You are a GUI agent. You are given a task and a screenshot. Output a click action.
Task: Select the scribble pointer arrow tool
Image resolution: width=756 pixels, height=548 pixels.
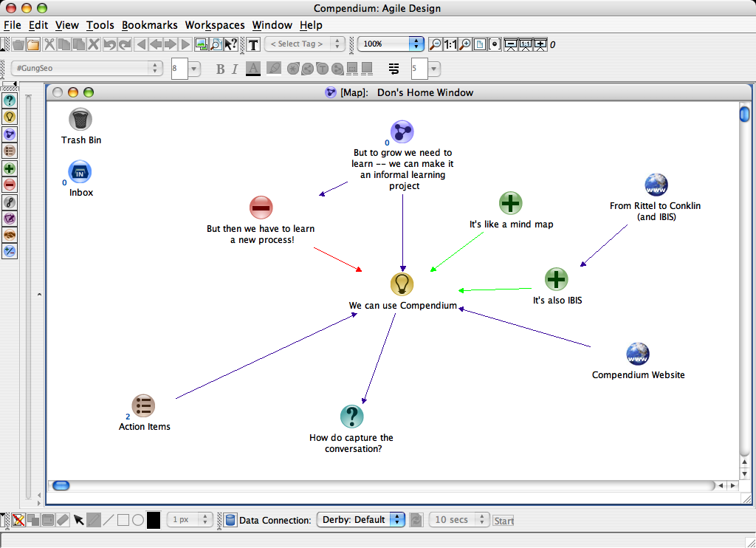click(x=78, y=520)
